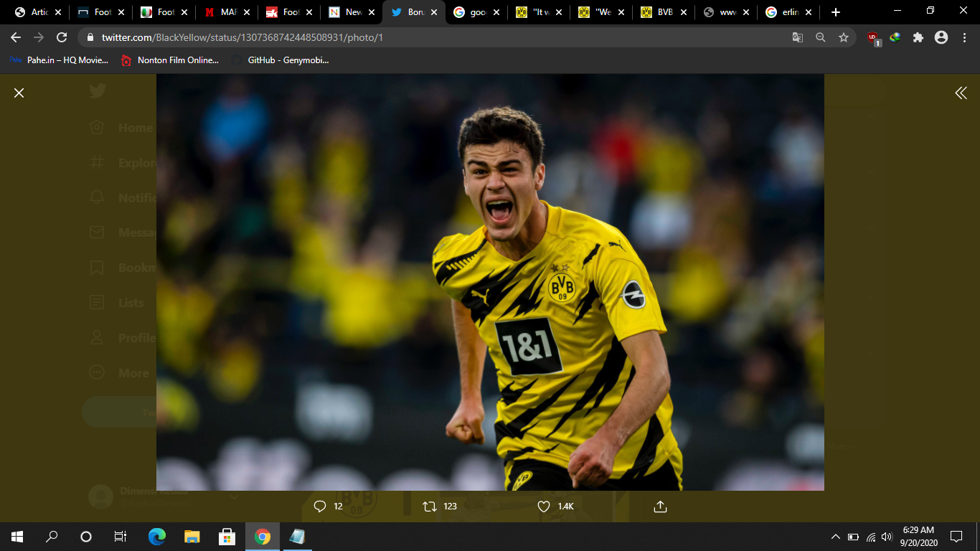Open the notepad-like app on taskbar

(297, 536)
